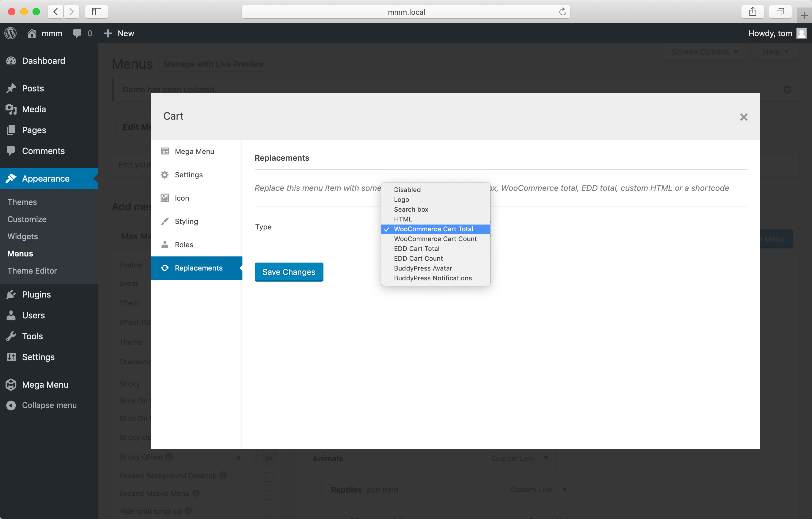
Task: Click Safari's share button
Action: point(753,12)
